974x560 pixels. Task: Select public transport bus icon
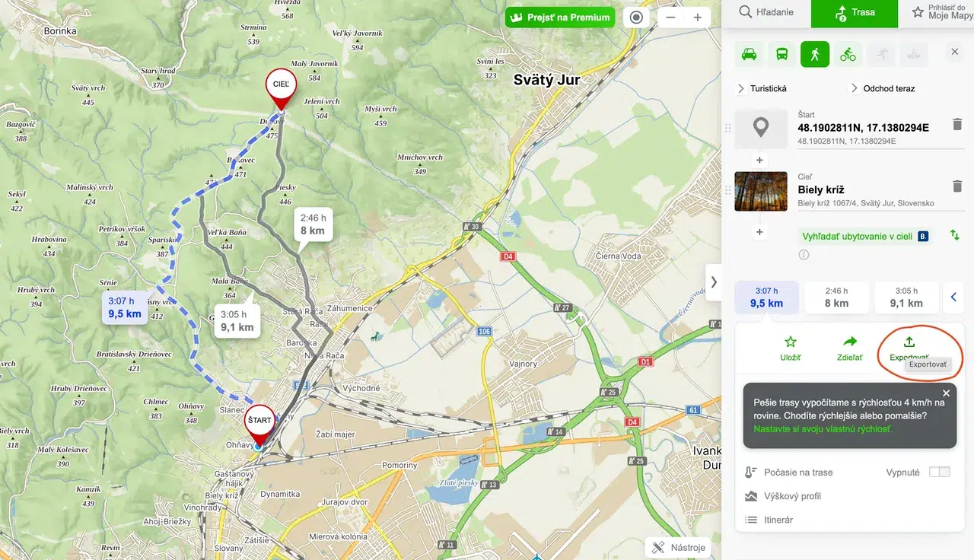(x=781, y=54)
